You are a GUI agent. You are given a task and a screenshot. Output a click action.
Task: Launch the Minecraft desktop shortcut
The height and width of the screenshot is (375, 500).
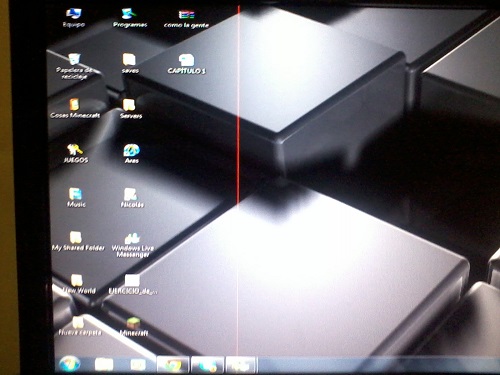point(133,327)
